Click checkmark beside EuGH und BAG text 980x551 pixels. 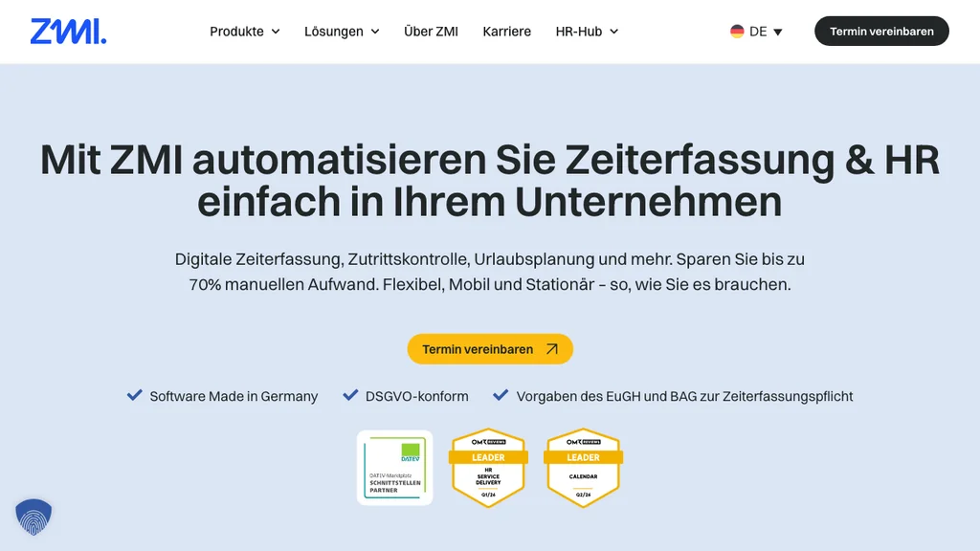tap(501, 395)
